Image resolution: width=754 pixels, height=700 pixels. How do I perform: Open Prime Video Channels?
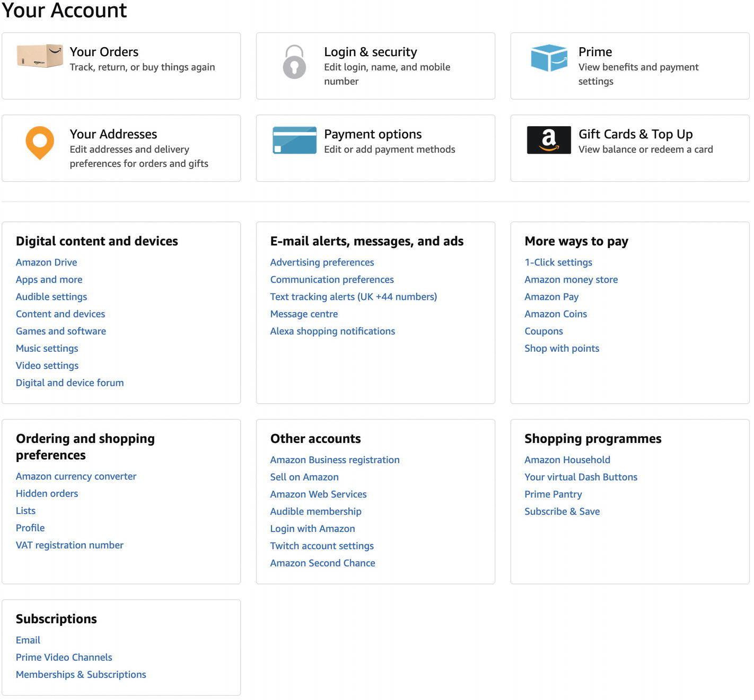[64, 658]
